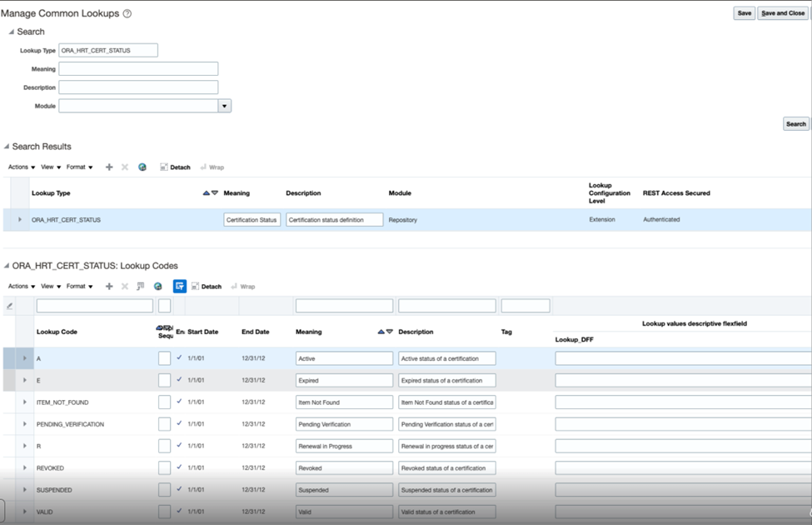Uncheck the Enabled checkbox for lookup code A
Image resolution: width=812 pixels, height=525 pixels.
pos(179,357)
